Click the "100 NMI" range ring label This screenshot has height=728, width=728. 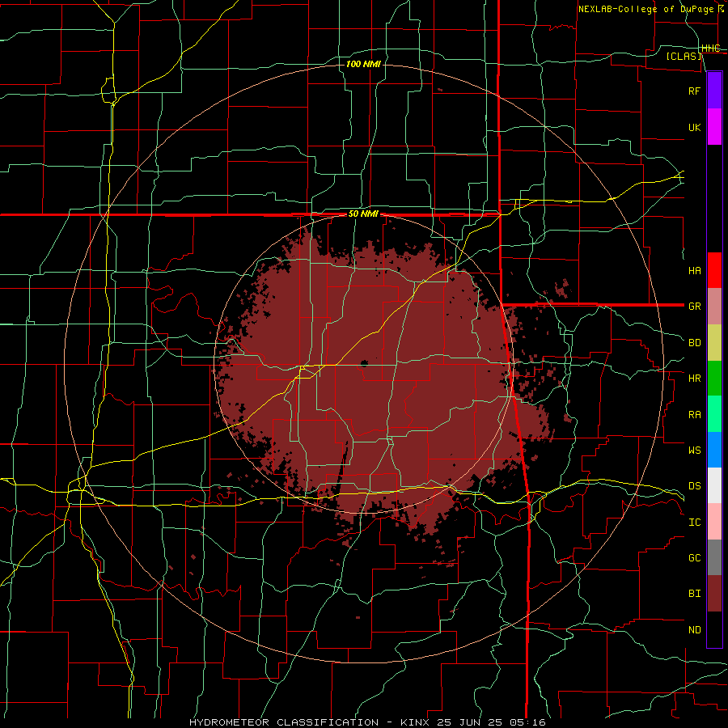pos(363,64)
